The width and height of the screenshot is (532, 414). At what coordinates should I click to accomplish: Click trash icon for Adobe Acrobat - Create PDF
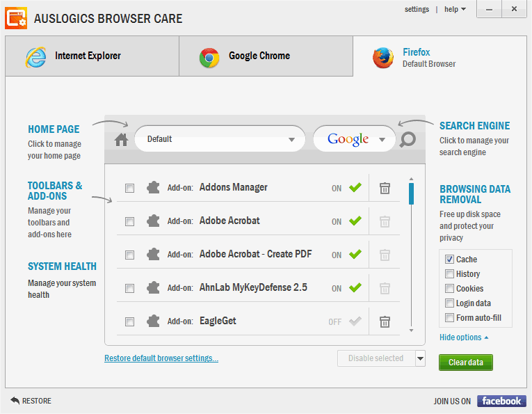tap(385, 255)
